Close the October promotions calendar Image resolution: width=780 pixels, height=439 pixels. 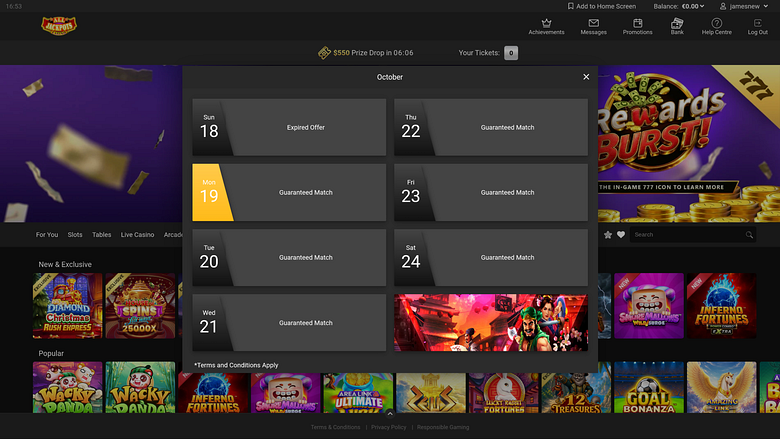[x=586, y=77]
